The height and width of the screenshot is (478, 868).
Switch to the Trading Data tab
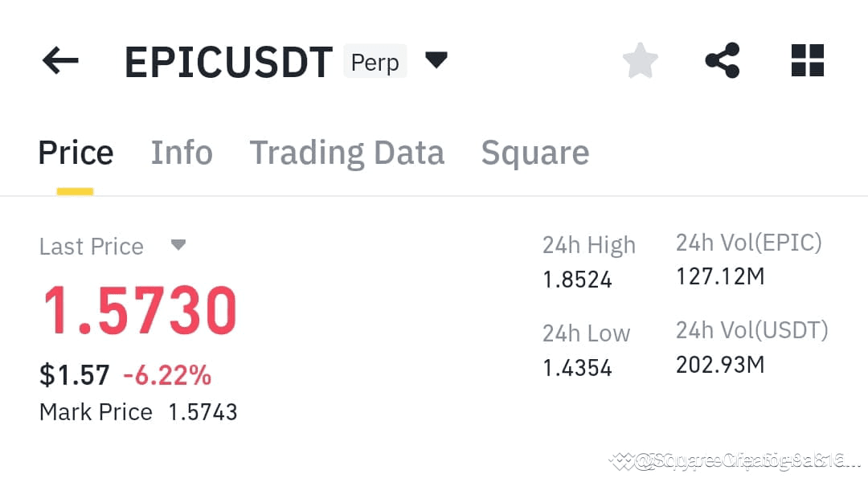click(348, 152)
